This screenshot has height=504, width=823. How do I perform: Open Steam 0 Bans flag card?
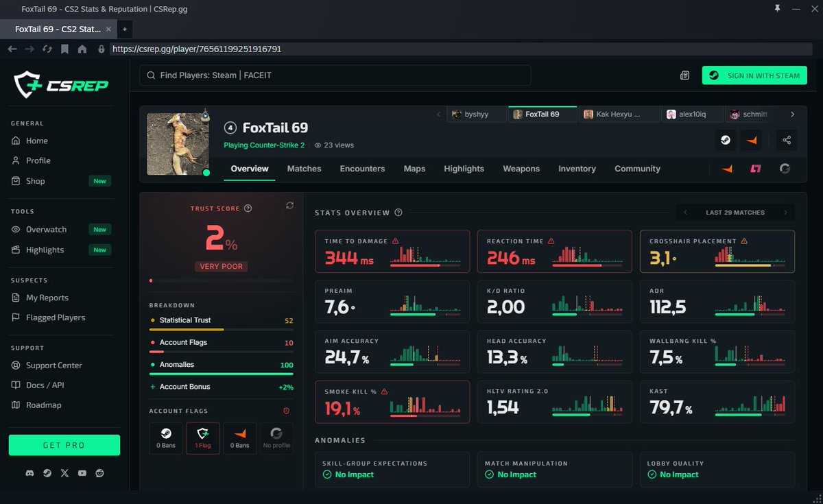(166, 439)
